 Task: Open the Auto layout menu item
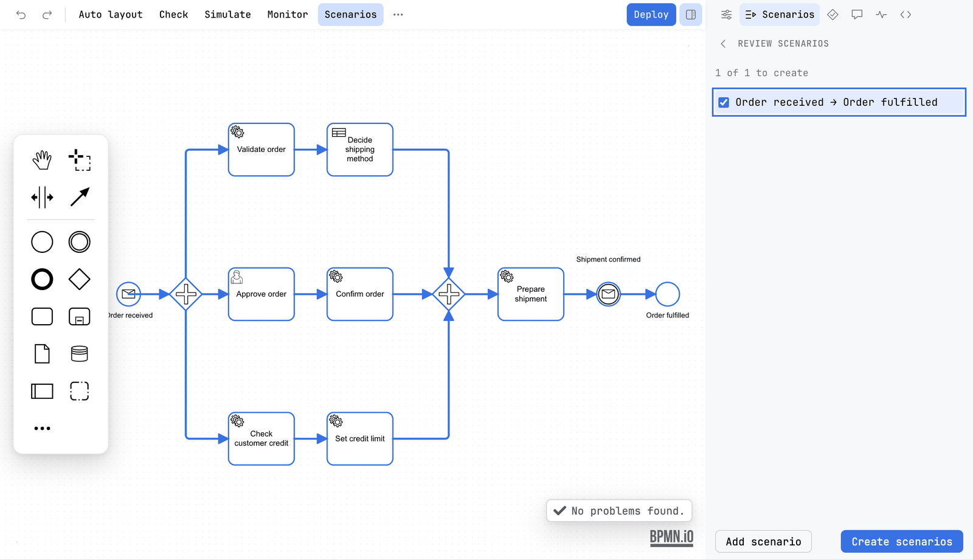click(111, 15)
